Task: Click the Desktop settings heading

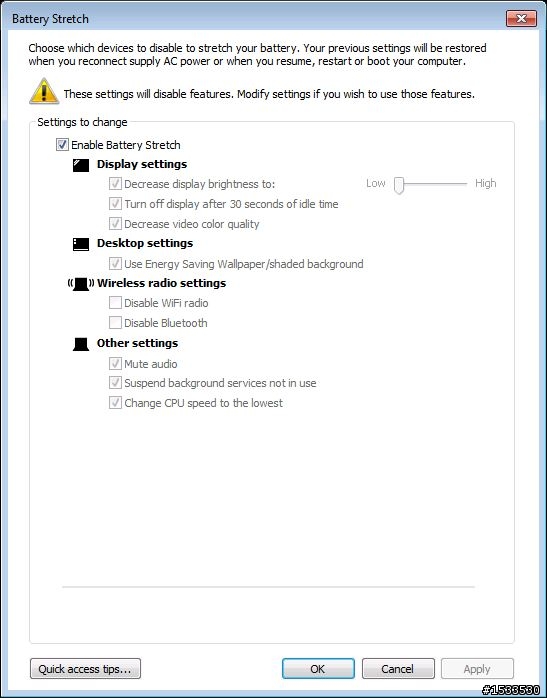Action: click(145, 243)
